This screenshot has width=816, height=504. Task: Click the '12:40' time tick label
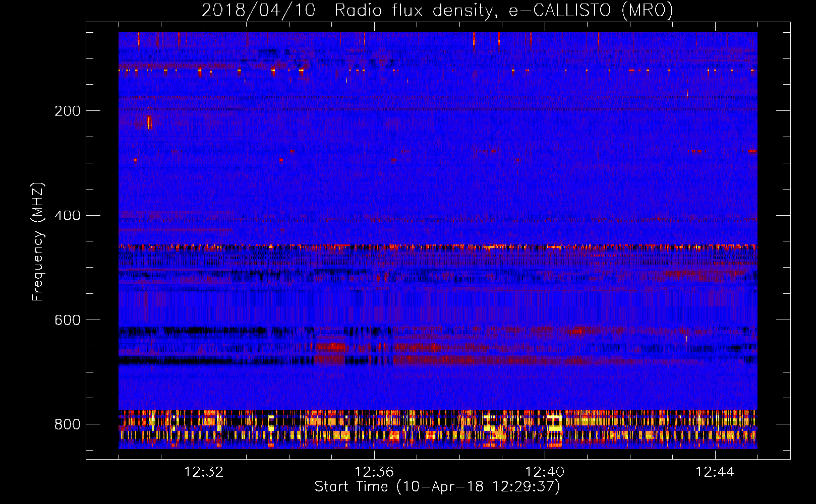click(545, 472)
